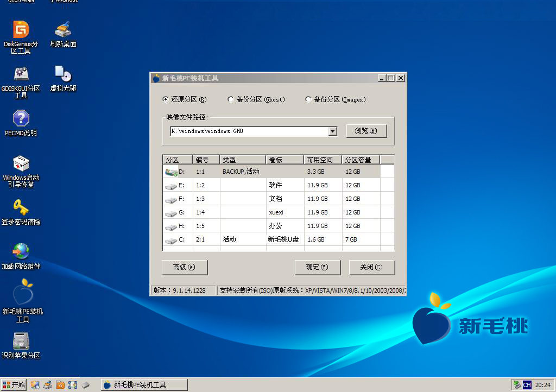Sort by the 可用空间 column header
The height and width of the screenshot is (392, 556).
pyautogui.click(x=323, y=160)
